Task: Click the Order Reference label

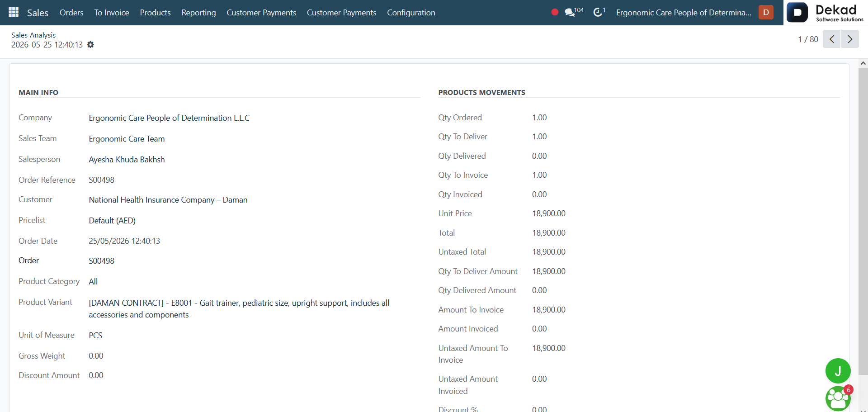Action: pyautogui.click(x=47, y=180)
